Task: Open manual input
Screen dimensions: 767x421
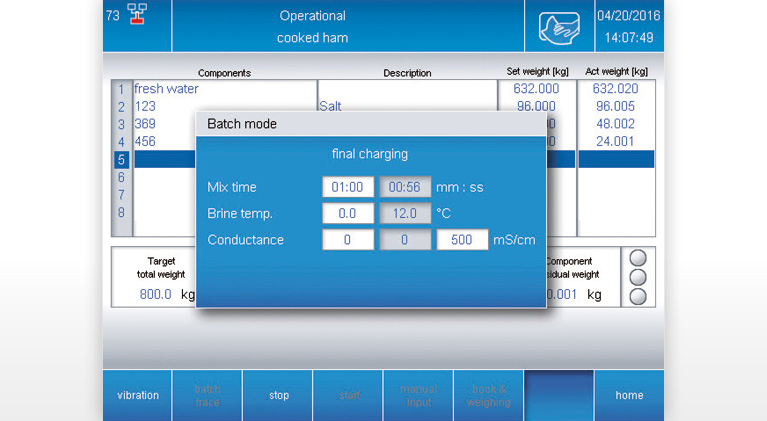Action: [418, 395]
